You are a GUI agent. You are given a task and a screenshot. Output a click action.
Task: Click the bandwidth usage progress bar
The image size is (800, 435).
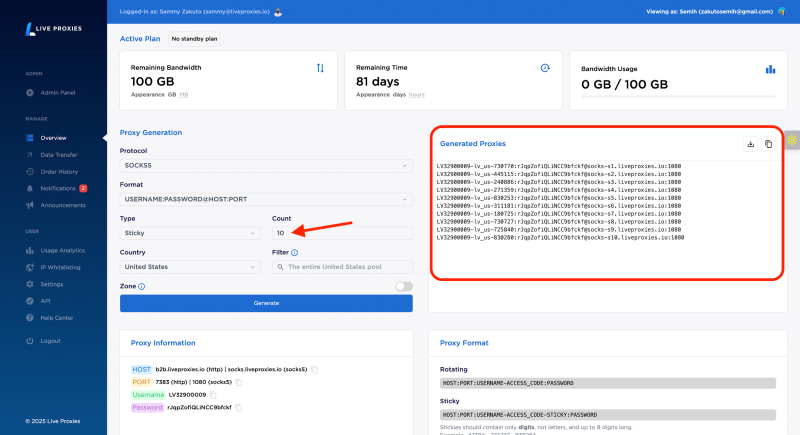678,96
